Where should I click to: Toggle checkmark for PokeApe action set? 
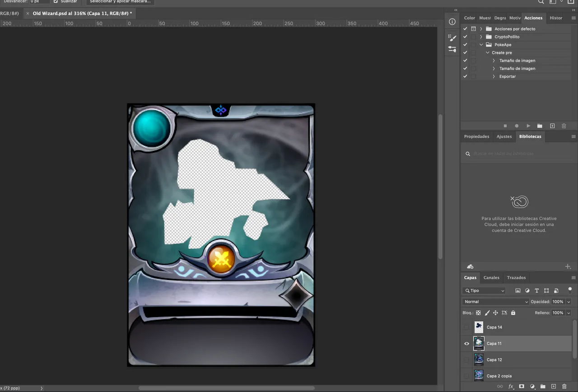click(x=465, y=45)
